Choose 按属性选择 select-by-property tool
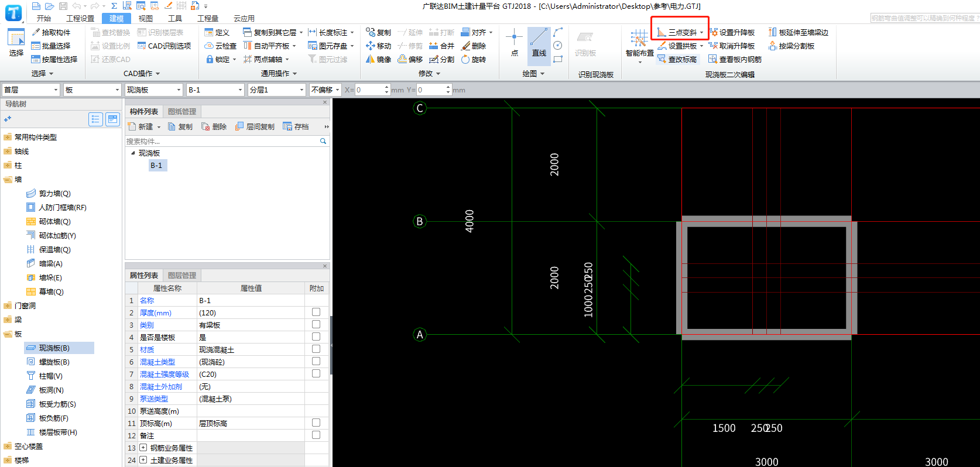Screen dimensions: 980x467 pos(54,59)
